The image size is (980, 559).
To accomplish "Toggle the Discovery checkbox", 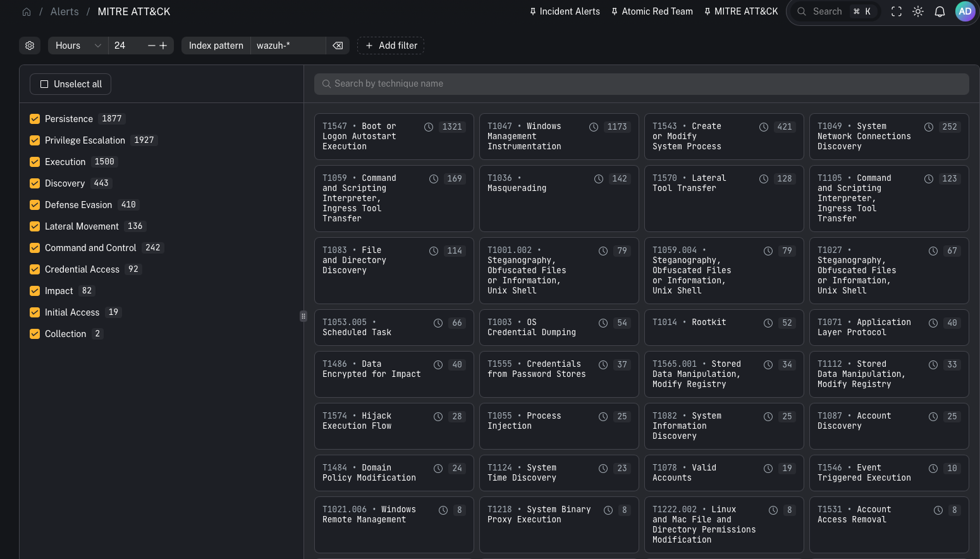I will click(35, 183).
